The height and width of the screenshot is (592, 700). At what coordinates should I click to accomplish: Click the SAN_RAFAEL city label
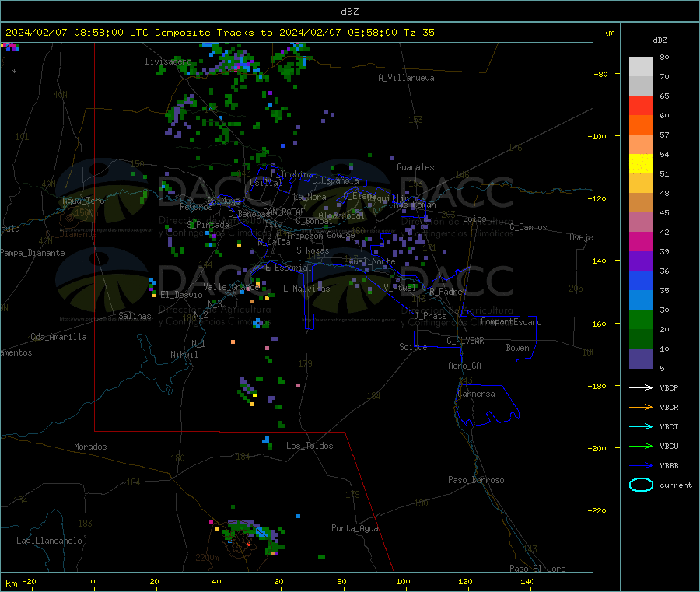coord(285,212)
